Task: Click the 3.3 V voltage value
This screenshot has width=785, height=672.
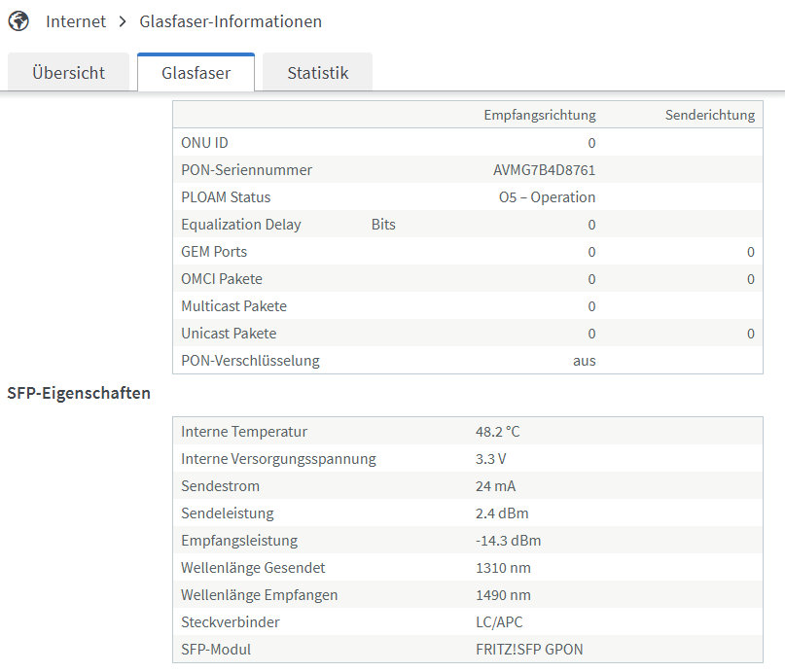Action: (x=490, y=459)
